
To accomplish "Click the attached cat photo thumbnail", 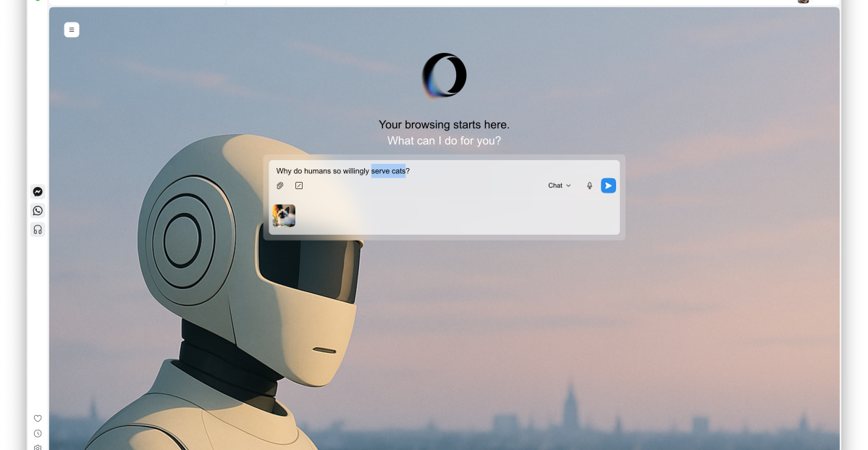I will click(284, 215).
